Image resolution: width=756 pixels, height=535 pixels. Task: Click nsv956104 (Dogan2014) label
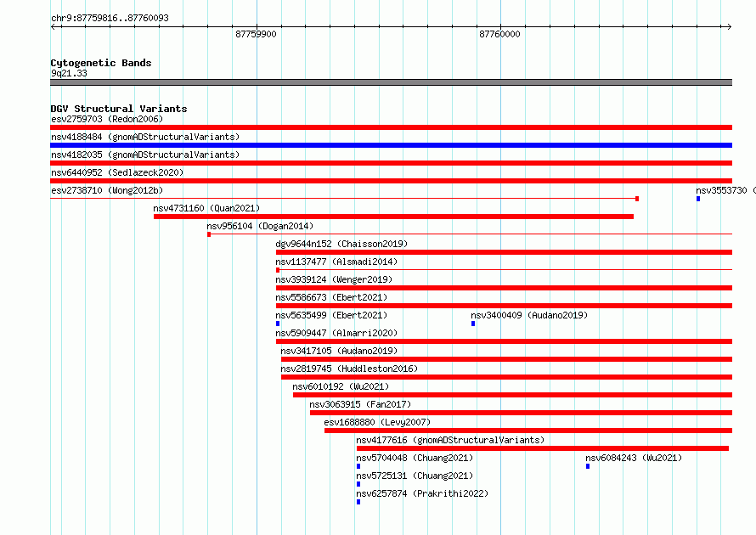pyautogui.click(x=260, y=226)
